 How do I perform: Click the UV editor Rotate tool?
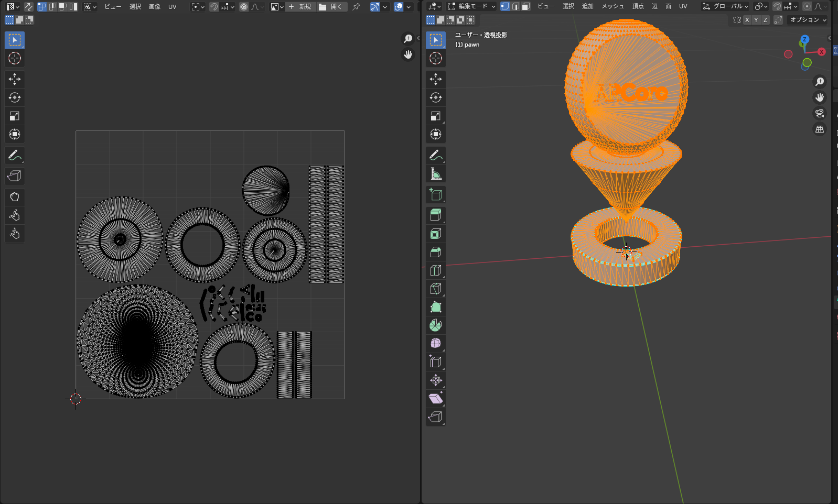[15, 97]
